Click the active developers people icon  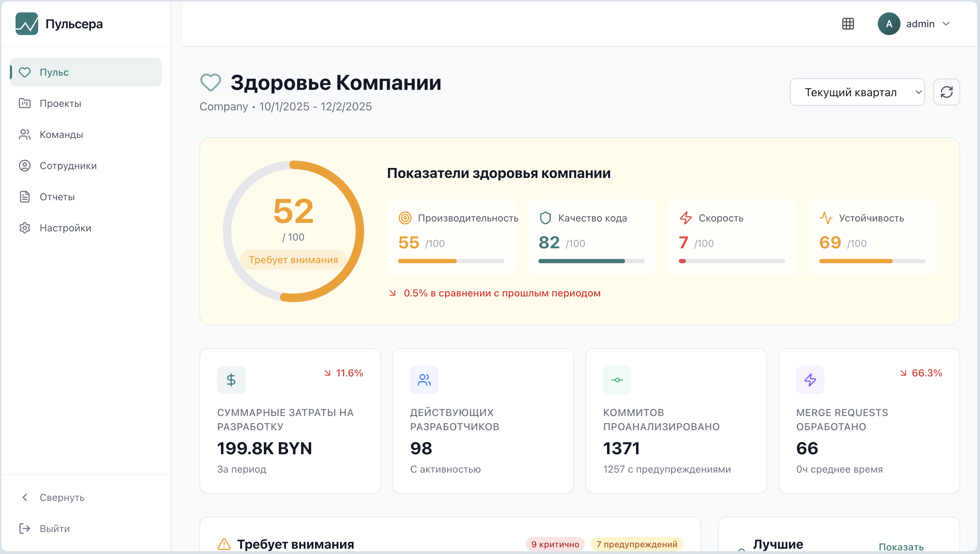[x=424, y=380]
